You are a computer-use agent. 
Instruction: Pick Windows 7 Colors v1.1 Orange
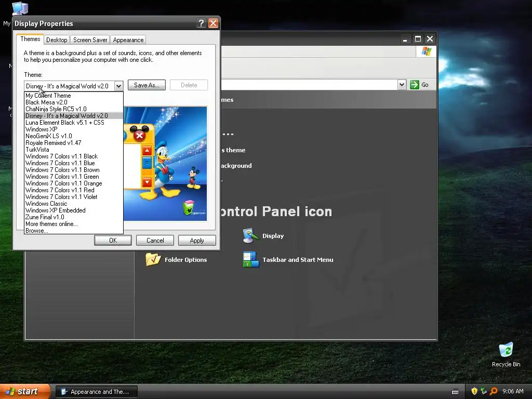[x=74, y=183]
